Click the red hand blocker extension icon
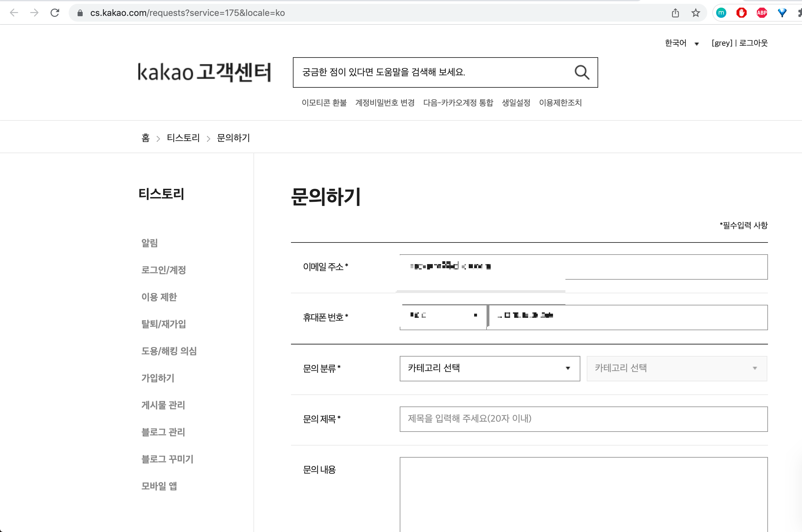Image resolution: width=802 pixels, height=532 pixels. point(741,13)
